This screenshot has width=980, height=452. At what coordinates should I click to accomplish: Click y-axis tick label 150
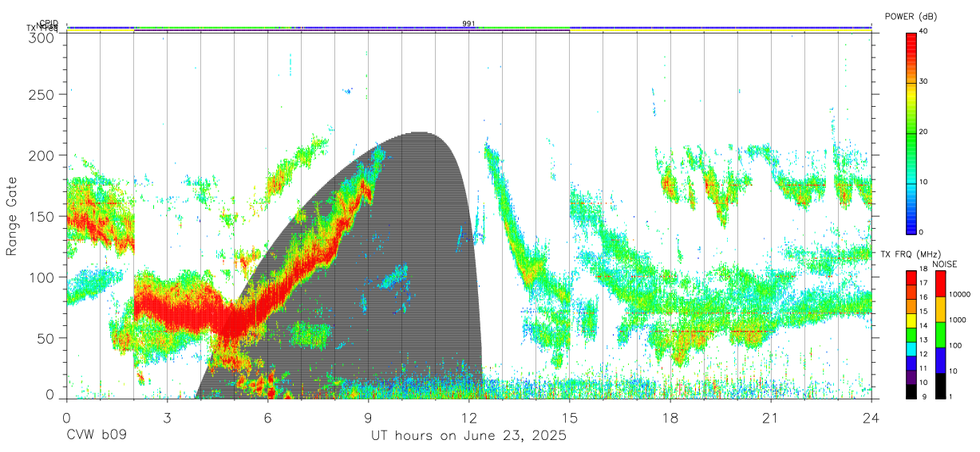click(x=42, y=216)
